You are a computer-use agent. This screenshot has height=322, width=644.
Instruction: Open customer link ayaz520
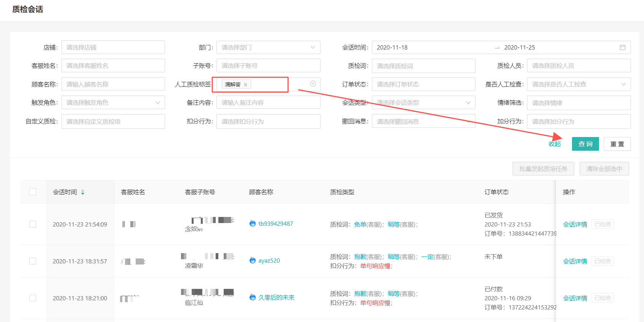pyautogui.click(x=269, y=260)
